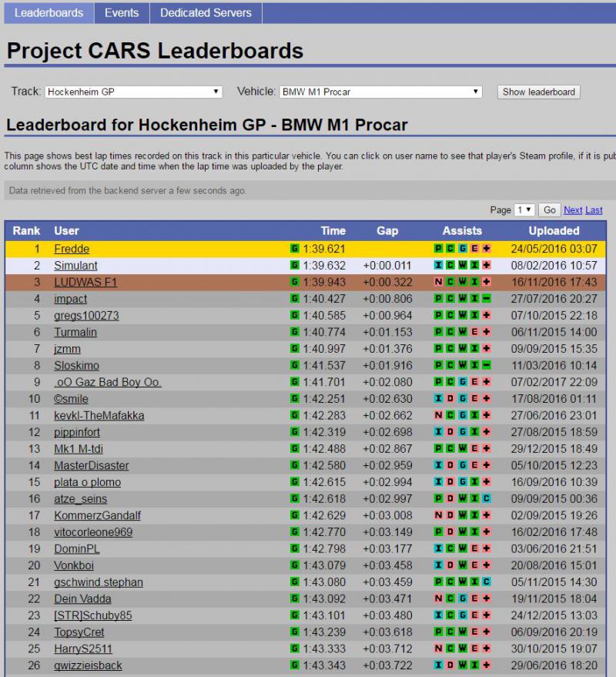Click the Go button

click(550, 209)
